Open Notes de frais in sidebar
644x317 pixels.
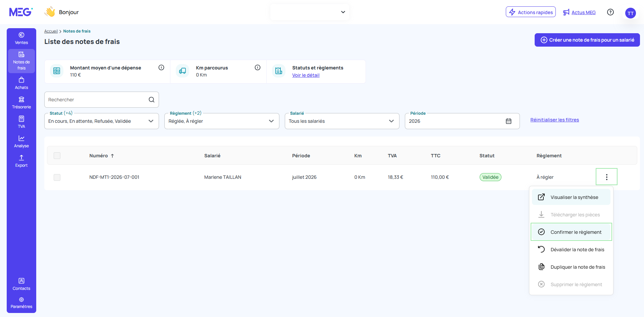pyautogui.click(x=21, y=61)
